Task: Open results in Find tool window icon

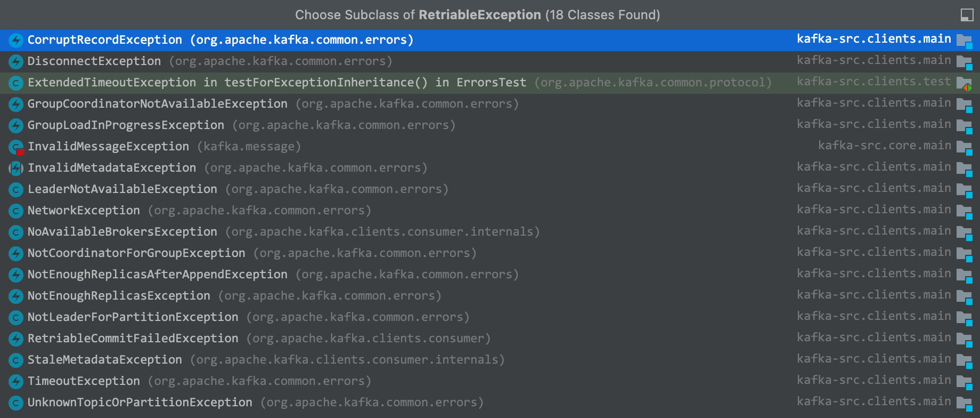Action: click(x=967, y=15)
